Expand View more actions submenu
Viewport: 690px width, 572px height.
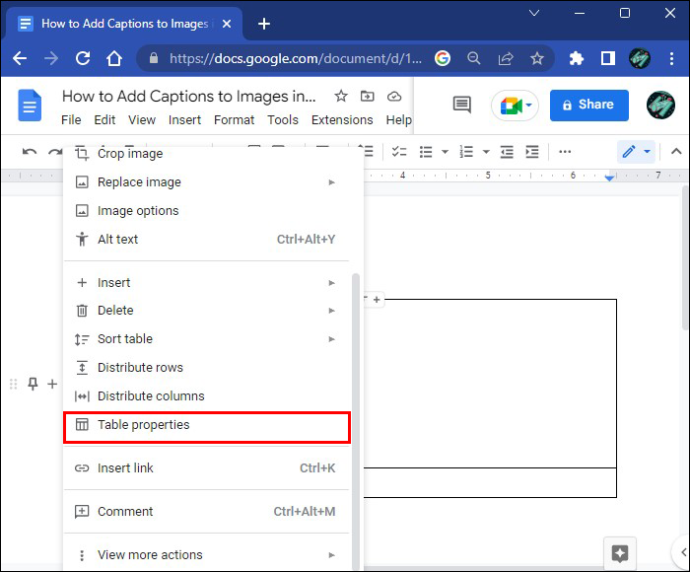coord(206,555)
